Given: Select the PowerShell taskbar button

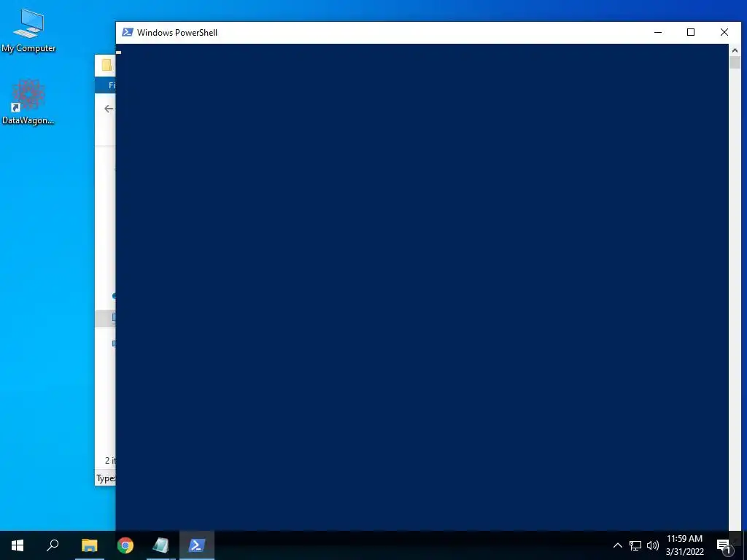Looking at the screenshot, I should [197, 545].
